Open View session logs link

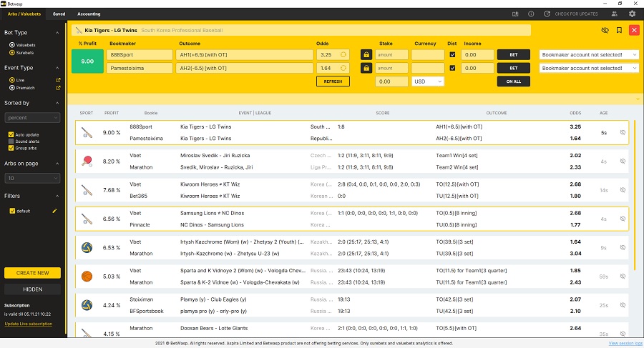[x=625, y=343]
